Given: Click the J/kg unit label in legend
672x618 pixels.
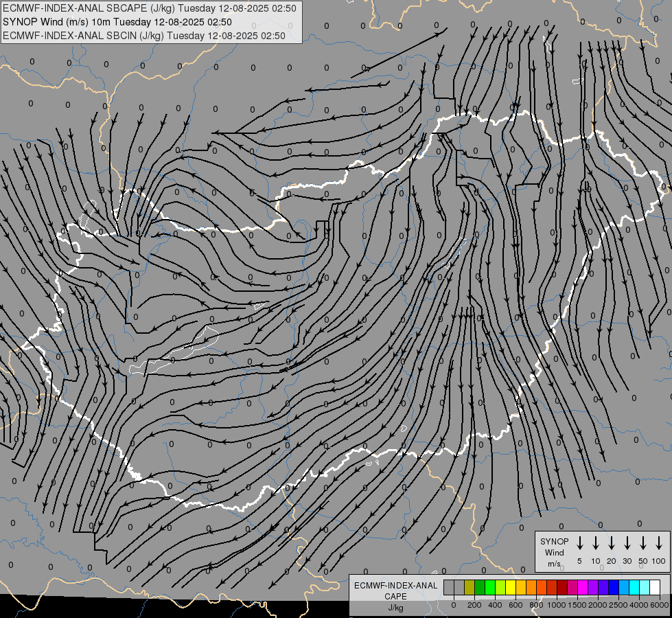Looking at the screenshot, I should (395, 608).
